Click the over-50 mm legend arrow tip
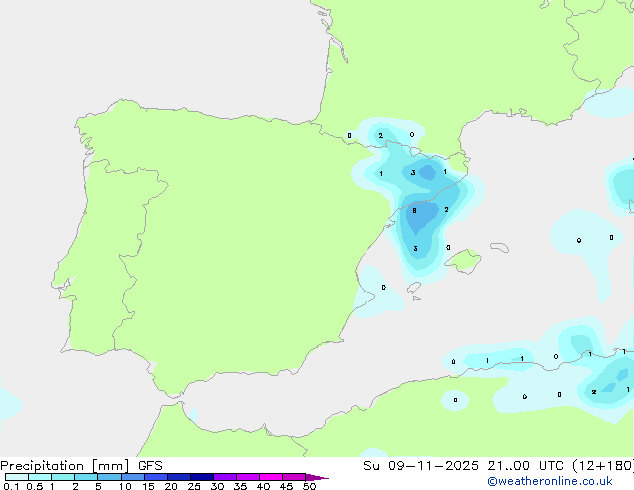The width and height of the screenshot is (634, 490). [x=317, y=477]
